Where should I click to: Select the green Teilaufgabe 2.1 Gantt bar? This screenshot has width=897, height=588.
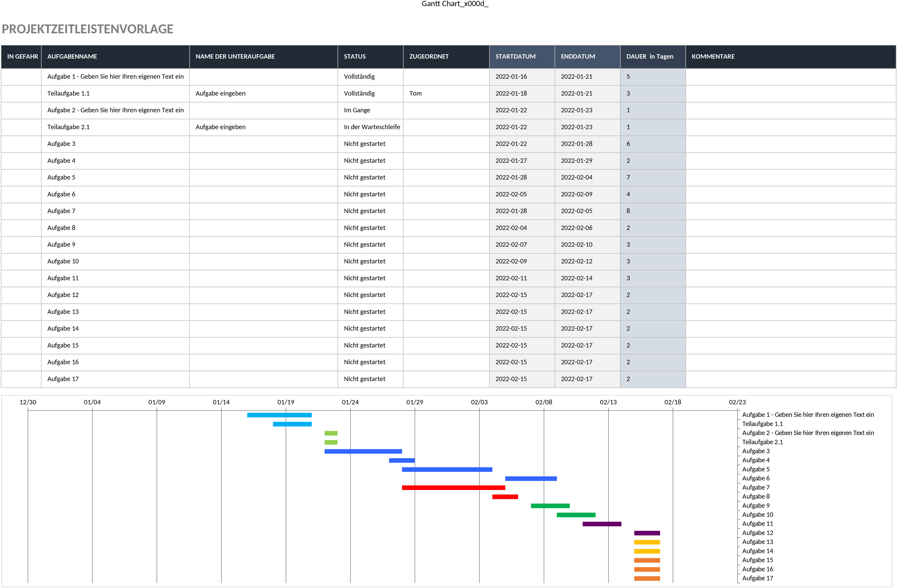(x=331, y=442)
